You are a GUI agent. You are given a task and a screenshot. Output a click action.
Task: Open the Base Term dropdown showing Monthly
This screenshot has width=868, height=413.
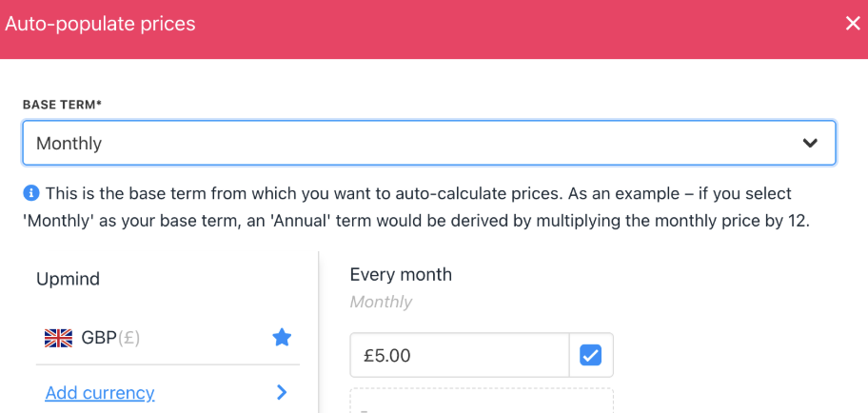pyautogui.click(x=428, y=144)
